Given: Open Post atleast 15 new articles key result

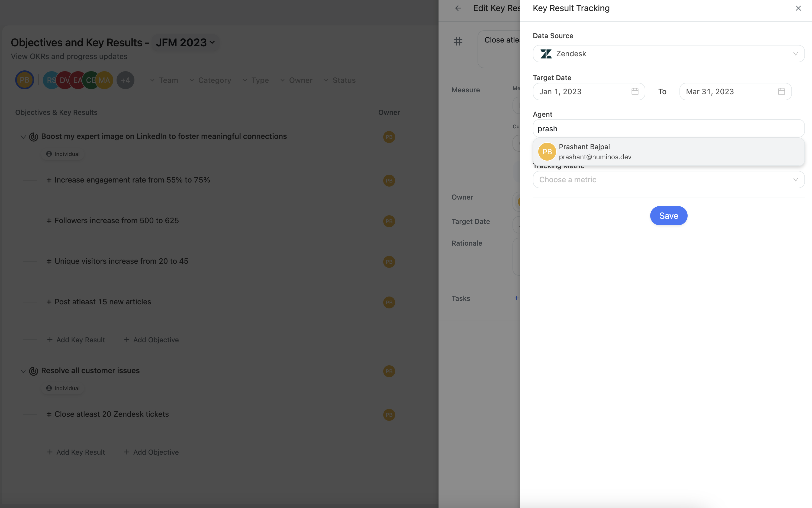Looking at the screenshot, I should pyautogui.click(x=103, y=302).
